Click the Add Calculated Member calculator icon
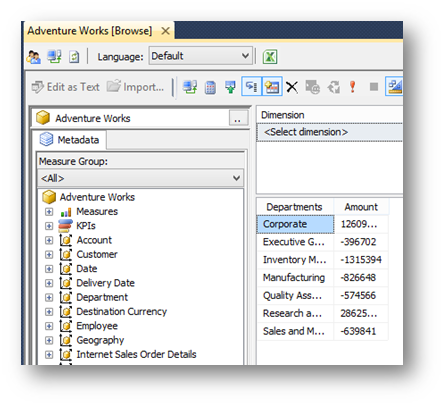The height and width of the screenshot is (407, 445). pos(210,87)
